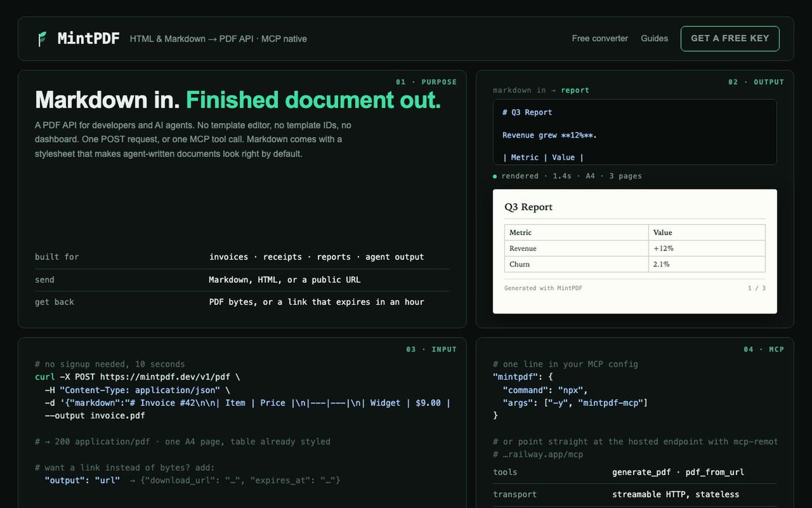
Task: Click the hosted endpoint comment line
Action: tap(635, 441)
